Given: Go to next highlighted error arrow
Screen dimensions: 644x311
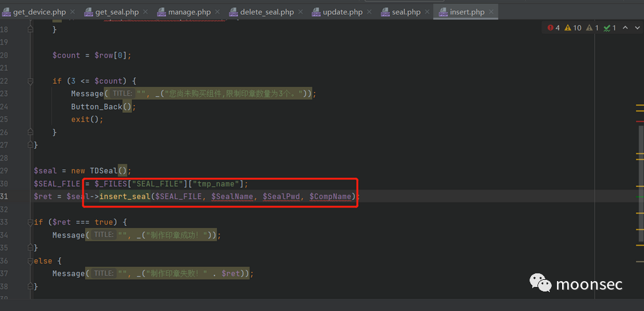Looking at the screenshot, I should [x=637, y=28].
